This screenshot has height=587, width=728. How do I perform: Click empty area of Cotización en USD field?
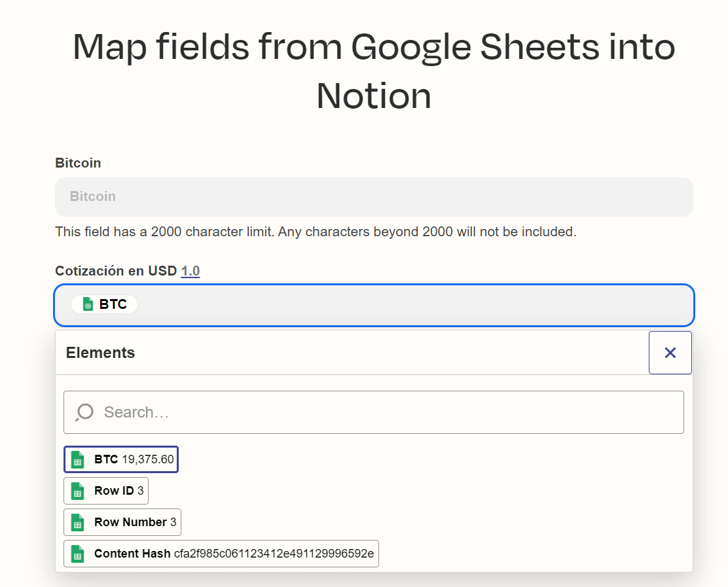tap(412, 305)
